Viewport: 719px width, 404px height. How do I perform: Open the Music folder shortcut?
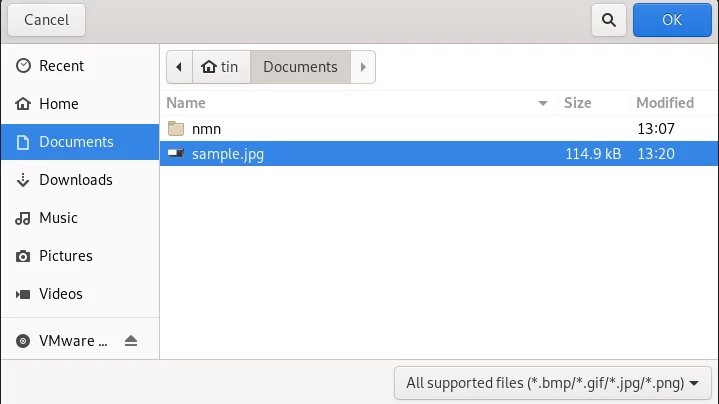click(x=80, y=218)
